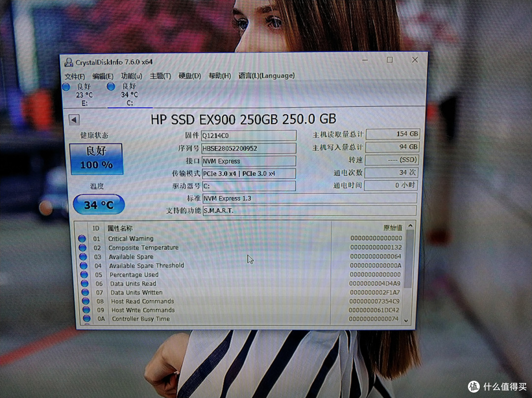Select the Percentage Used attribute name
Viewport: 532px width, 398px height.
point(134,274)
